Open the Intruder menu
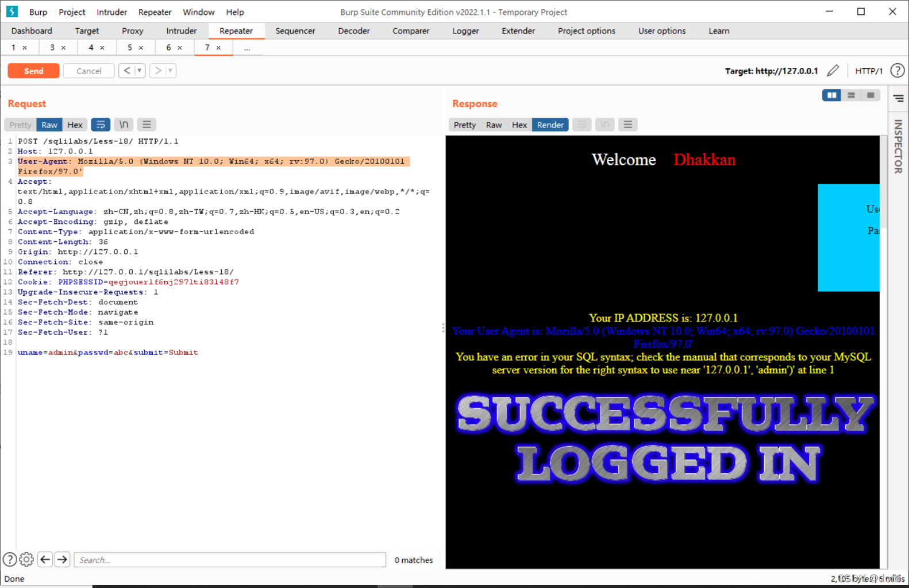Image resolution: width=909 pixels, height=588 pixels. coord(111,12)
